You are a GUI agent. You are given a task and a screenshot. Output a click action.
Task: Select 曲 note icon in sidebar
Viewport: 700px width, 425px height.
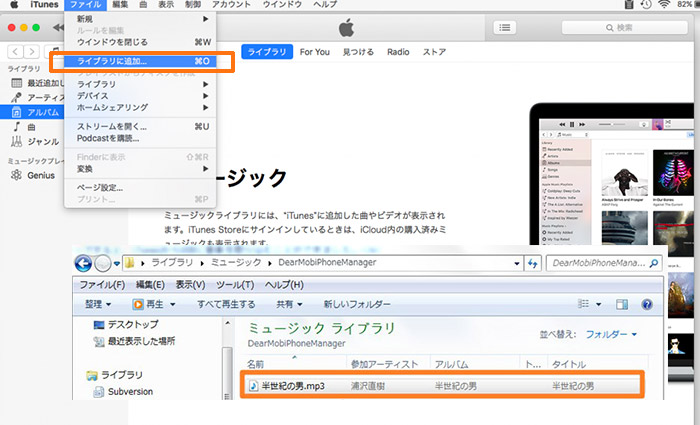point(17,127)
